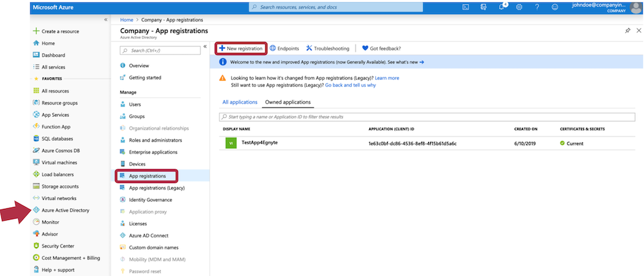
Task: Click the See what's new link
Action: tap(406, 62)
